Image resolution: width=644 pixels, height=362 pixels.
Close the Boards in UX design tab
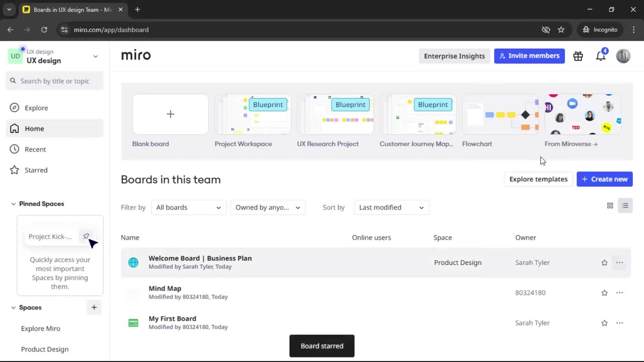[x=120, y=10]
